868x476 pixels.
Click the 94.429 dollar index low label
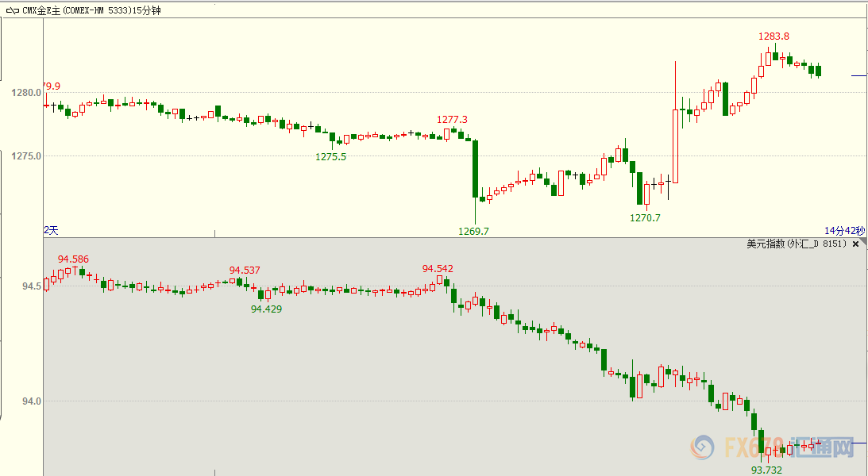pyautogui.click(x=266, y=309)
